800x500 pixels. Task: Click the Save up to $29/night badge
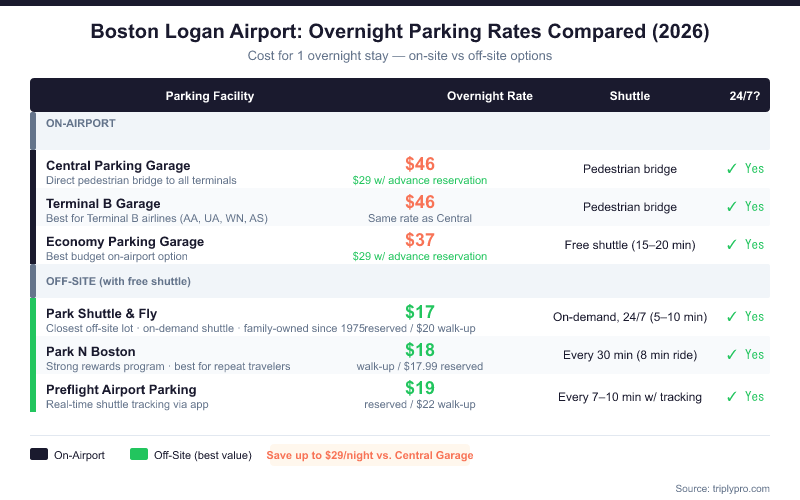(x=370, y=455)
